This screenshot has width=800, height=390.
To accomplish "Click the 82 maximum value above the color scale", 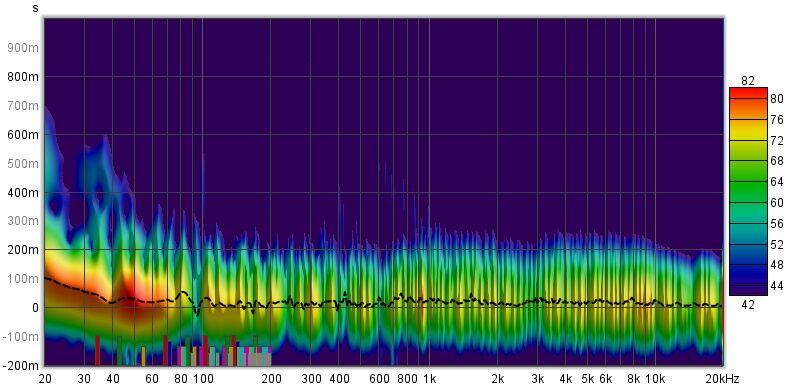I will coord(748,81).
